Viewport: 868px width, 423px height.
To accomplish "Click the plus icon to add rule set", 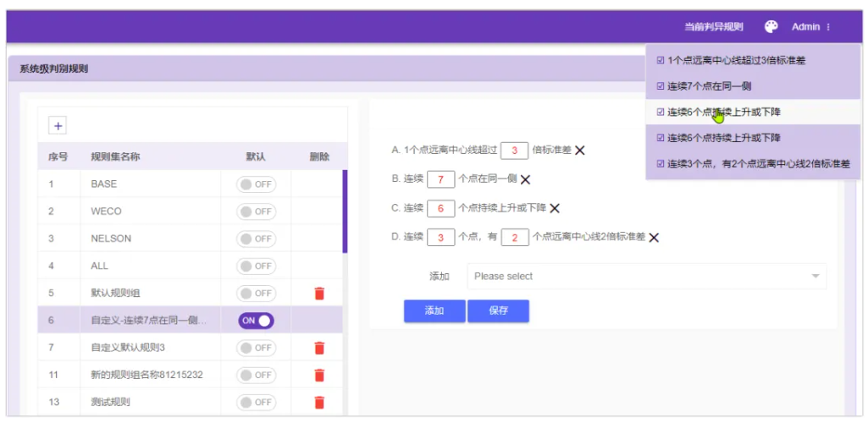I will 58,126.
